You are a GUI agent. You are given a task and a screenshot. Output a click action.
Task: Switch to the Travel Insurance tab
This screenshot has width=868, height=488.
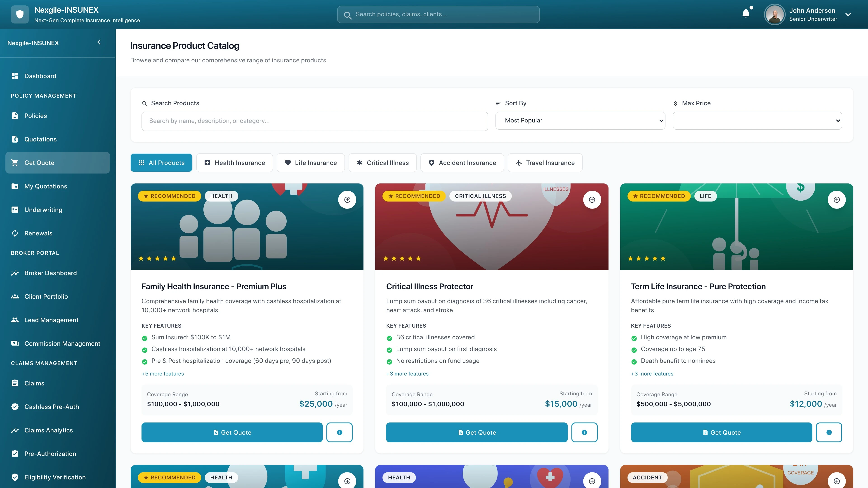tap(545, 163)
